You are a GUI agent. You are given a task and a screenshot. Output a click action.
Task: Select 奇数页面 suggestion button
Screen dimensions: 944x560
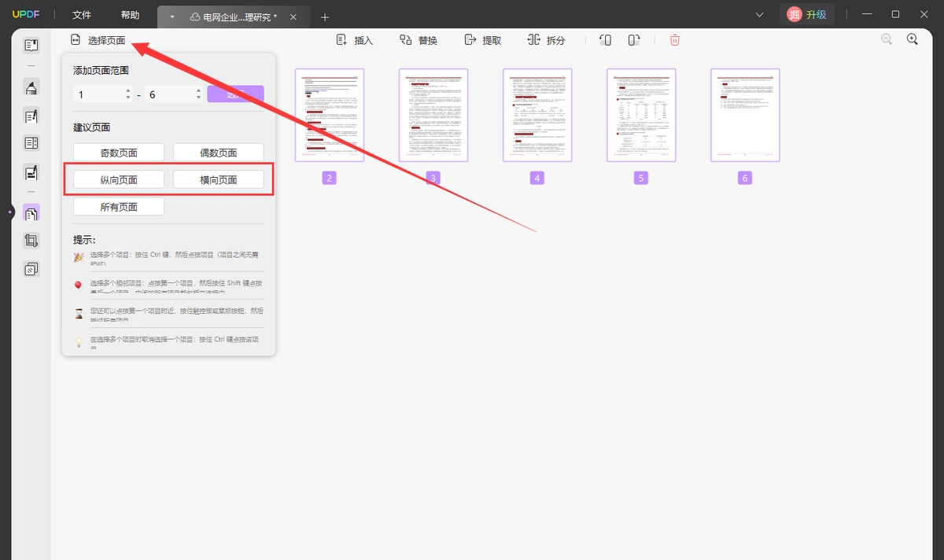point(119,153)
